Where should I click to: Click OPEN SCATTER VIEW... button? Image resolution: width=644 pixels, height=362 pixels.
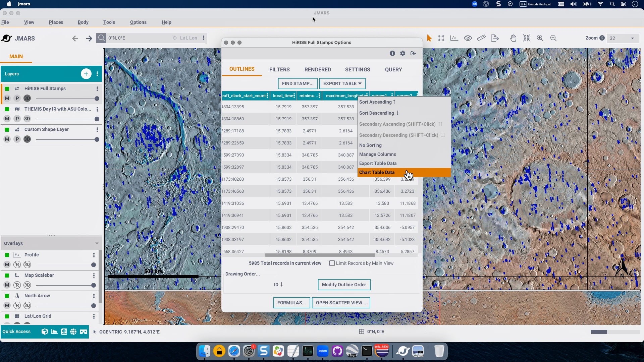[341, 303]
